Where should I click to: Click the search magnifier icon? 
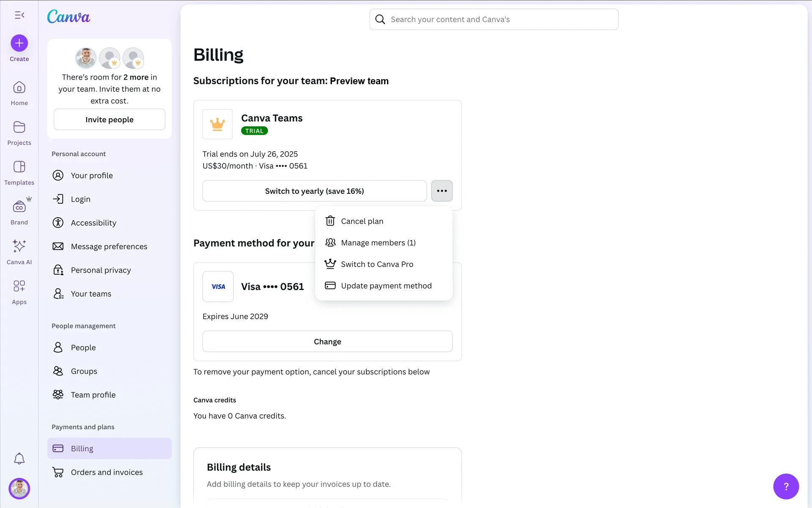point(380,19)
